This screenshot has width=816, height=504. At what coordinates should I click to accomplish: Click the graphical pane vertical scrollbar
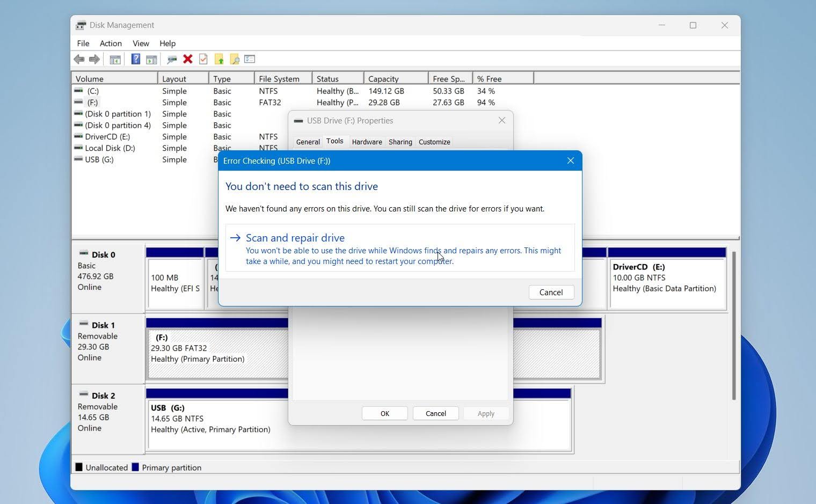(x=734, y=325)
